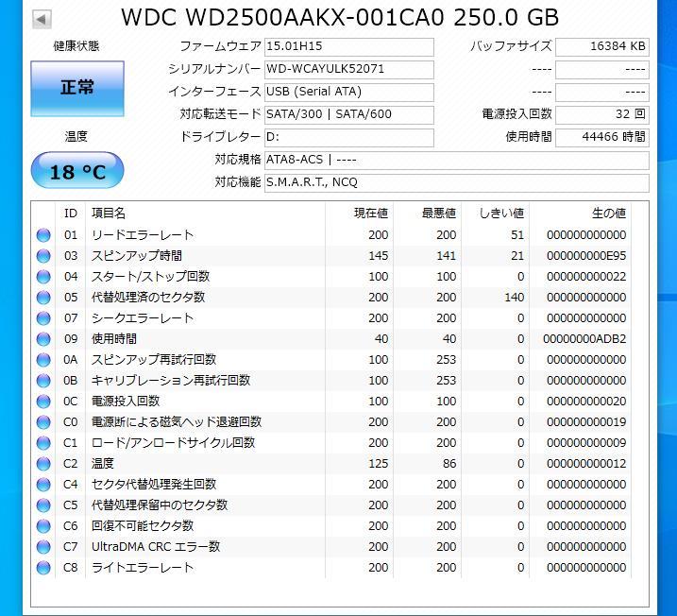Click raw value 000000000020 in row 0C
The width and height of the screenshot is (677, 616).
[586, 402]
